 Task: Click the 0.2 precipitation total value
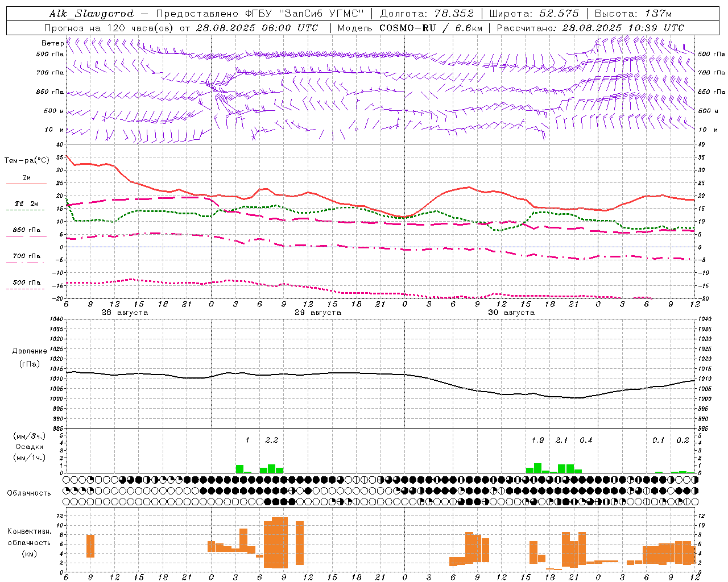click(682, 440)
